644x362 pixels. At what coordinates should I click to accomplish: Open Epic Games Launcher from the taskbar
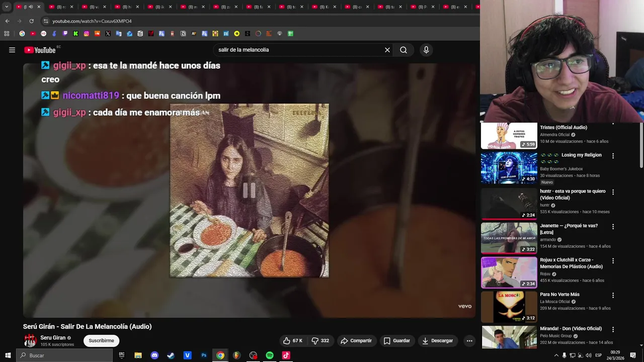pos(122,355)
